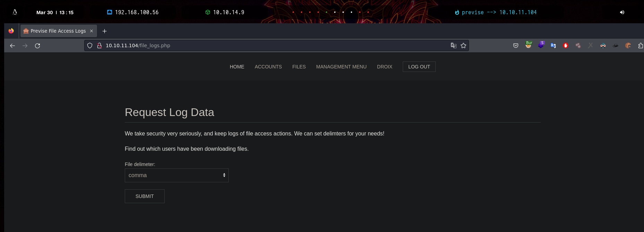Go to the ACCOUNTS menu
The height and width of the screenshot is (232, 644).
click(268, 67)
